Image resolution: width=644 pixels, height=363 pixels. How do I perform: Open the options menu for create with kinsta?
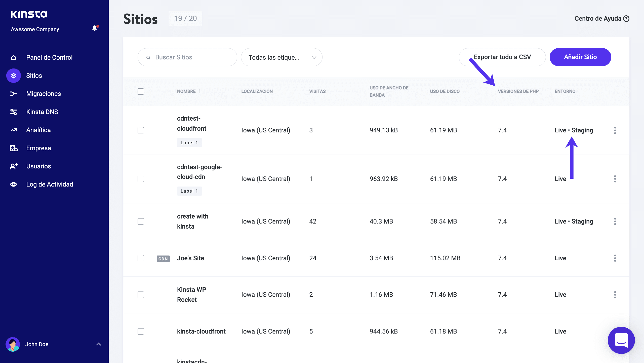coord(615,222)
